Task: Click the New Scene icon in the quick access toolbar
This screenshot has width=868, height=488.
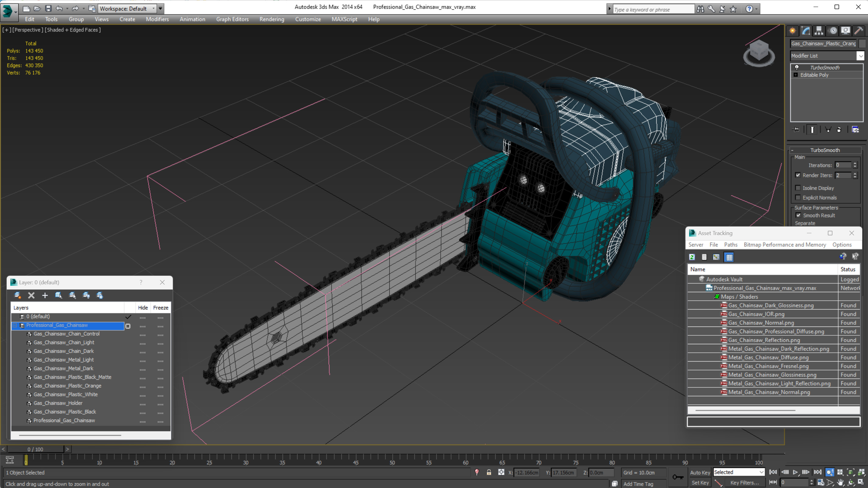Action: [26, 9]
